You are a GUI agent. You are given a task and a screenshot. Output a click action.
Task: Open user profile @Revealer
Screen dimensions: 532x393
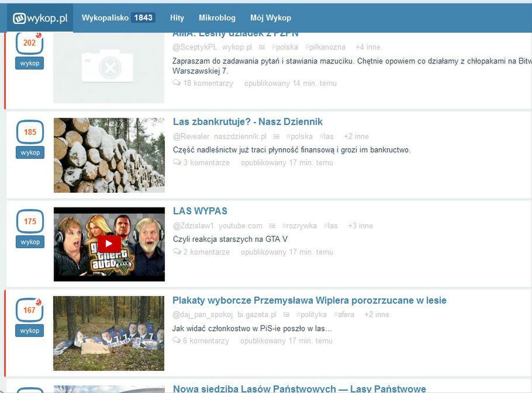point(191,137)
